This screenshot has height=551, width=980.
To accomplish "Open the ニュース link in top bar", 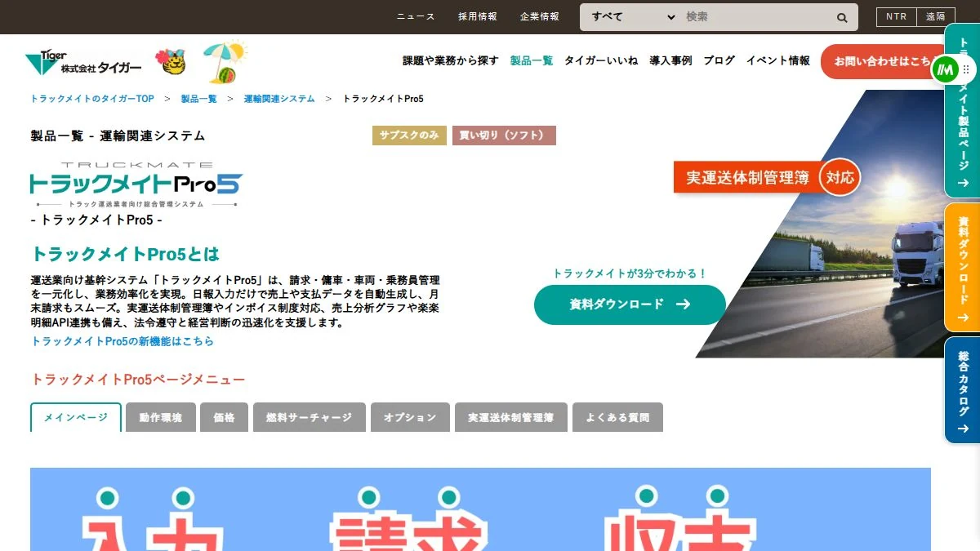I will [416, 16].
